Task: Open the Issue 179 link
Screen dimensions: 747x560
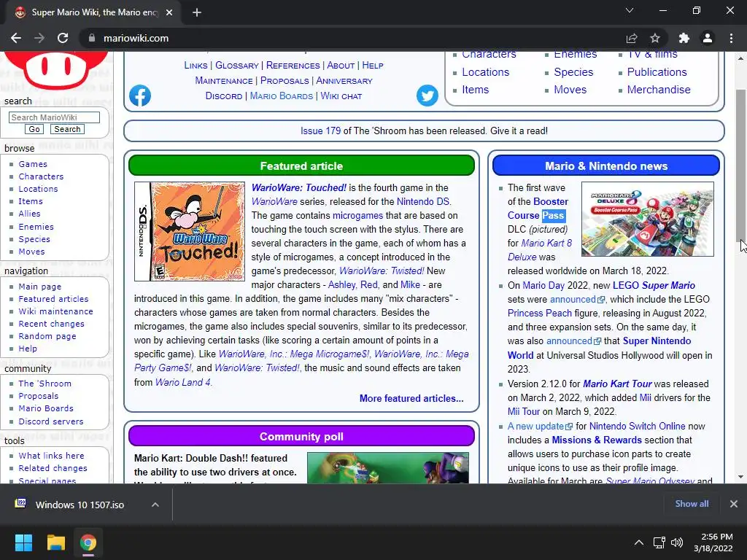Action: (x=321, y=131)
